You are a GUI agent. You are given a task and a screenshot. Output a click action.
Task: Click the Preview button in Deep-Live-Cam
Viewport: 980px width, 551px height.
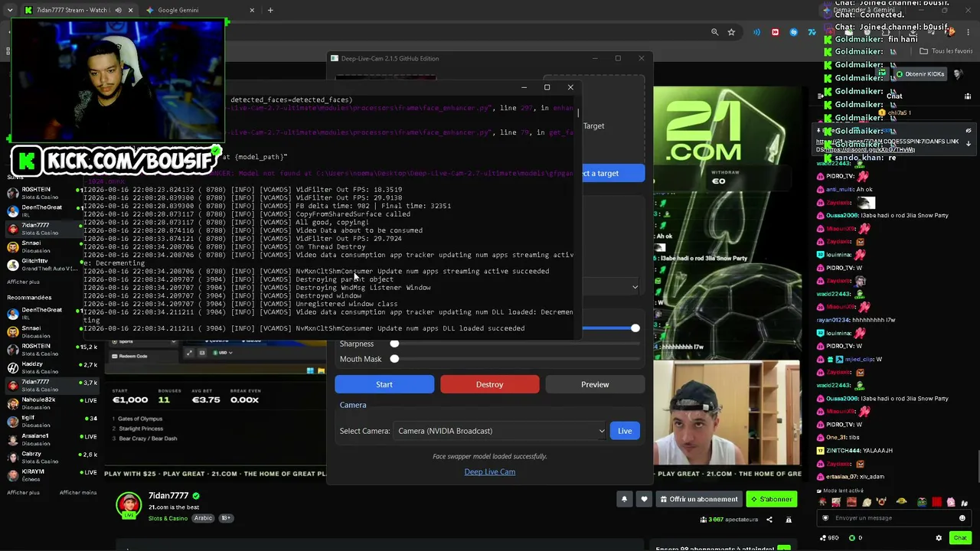pos(595,384)
